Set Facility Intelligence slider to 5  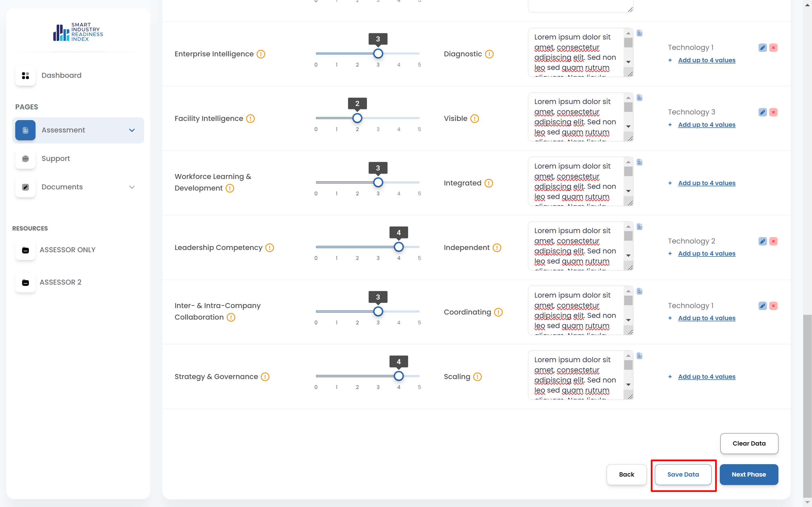(419, 118)
